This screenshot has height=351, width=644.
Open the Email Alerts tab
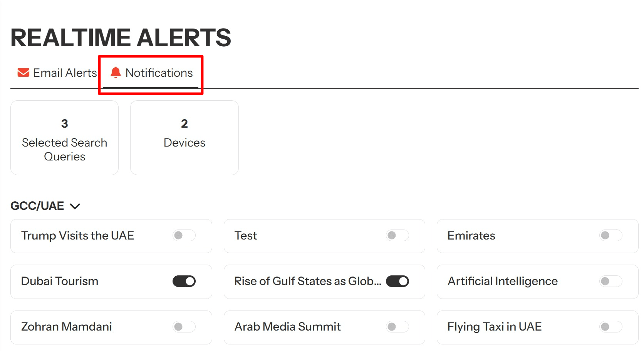(57, 73)
